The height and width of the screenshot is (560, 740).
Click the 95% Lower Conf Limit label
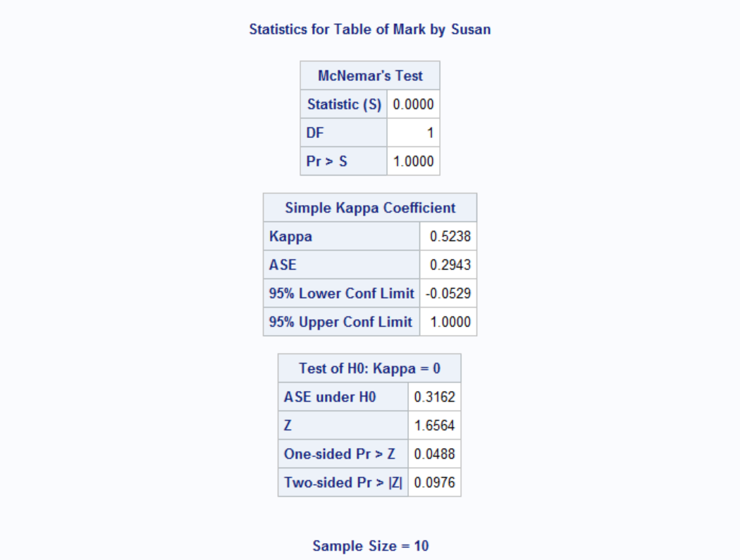pyautogui.click(x=342, y=294)
